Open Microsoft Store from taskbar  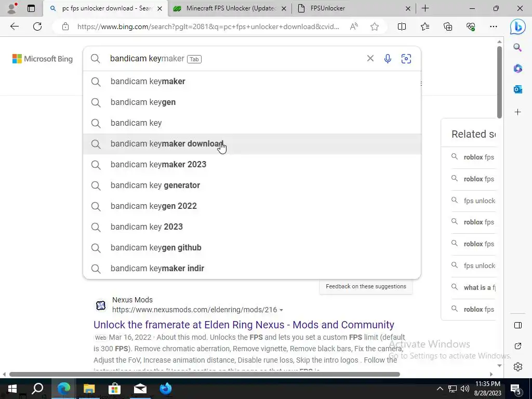pyautogui.click(x=114, y=389)
